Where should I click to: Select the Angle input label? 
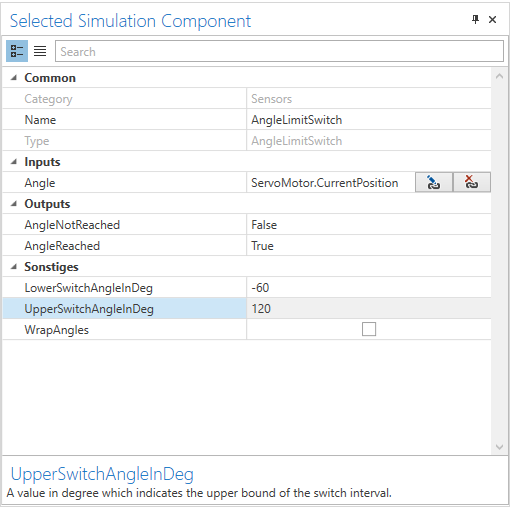[x=40, y=183]
